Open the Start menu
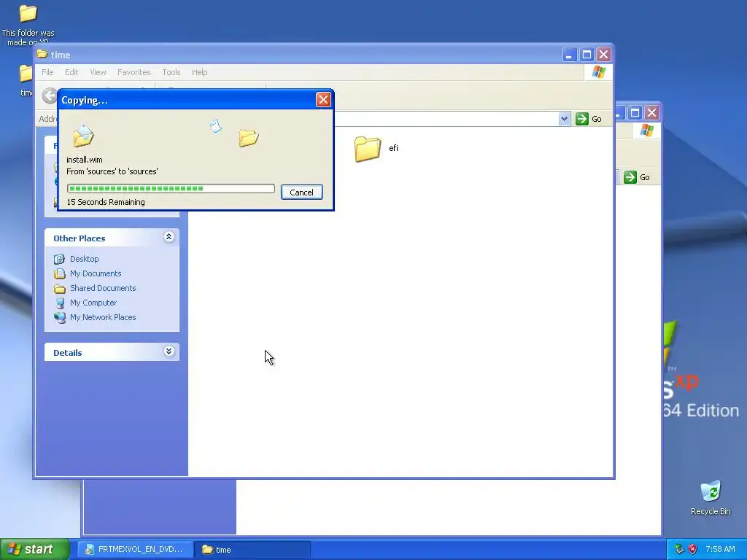Screen dimensions: 747x560 point(35,549)
